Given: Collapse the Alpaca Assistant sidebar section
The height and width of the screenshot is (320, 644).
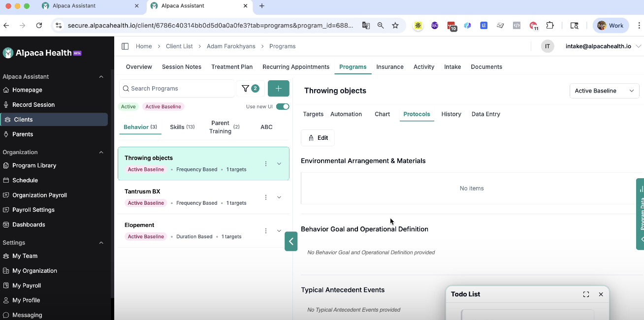Looking at the screenshot, I should [101, 77].
